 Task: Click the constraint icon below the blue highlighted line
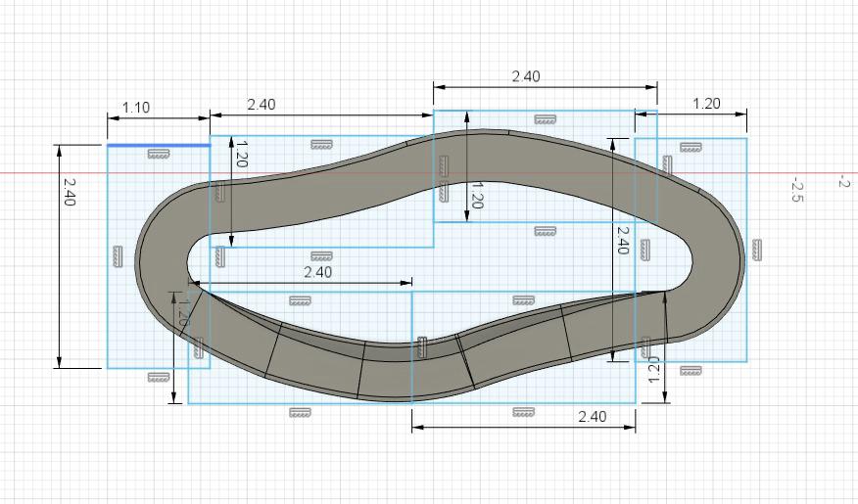pyautogui.click(x=159, y=154)
